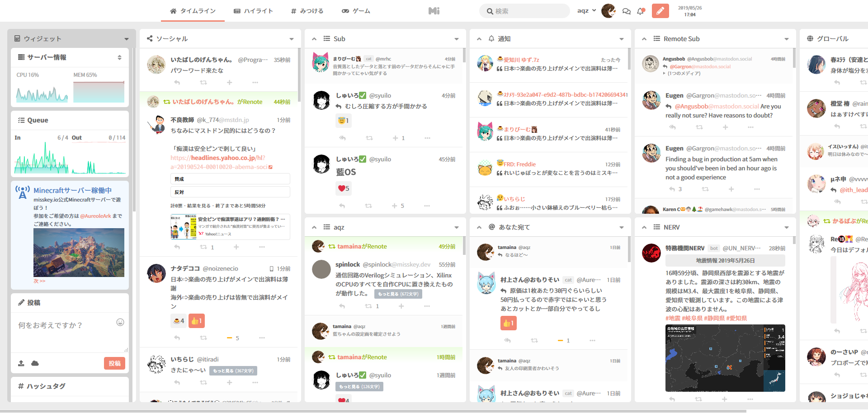Toggle the heart reaction on 藍OS note

pyautogui.click(x=343, y=188)
